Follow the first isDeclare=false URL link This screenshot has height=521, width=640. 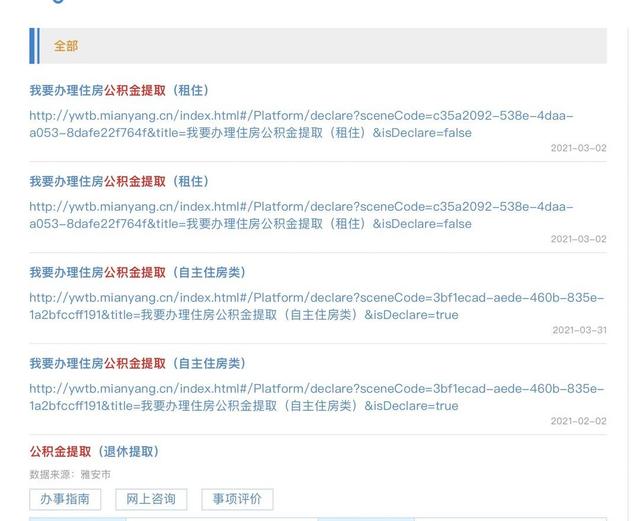click(x=302, y=124)
